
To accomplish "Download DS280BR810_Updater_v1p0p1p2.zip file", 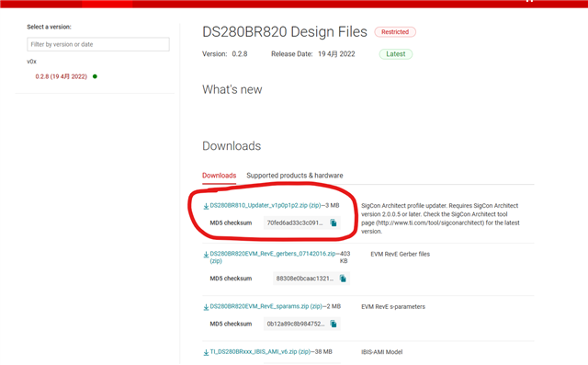I will click(x=266, y=205).
